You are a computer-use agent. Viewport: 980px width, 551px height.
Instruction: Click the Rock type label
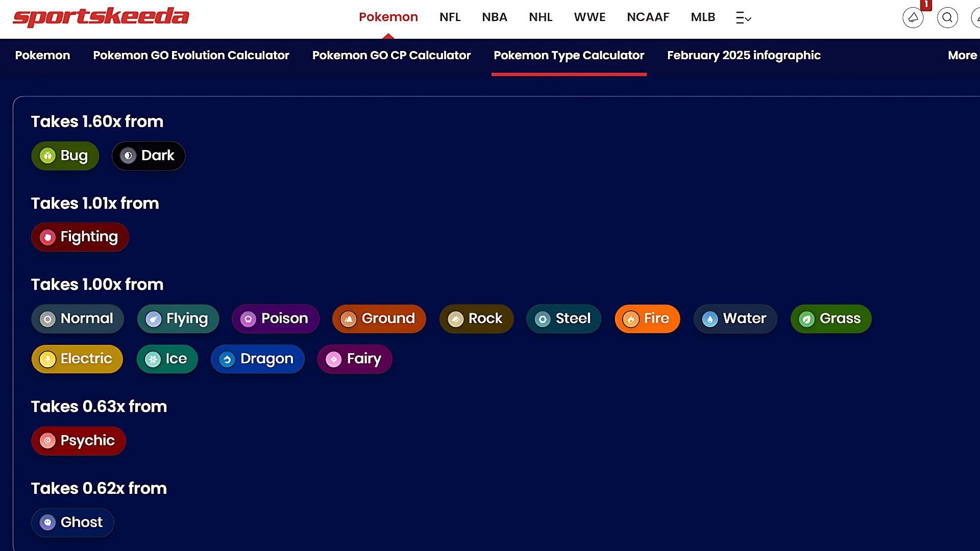click(x=485, y=319)
